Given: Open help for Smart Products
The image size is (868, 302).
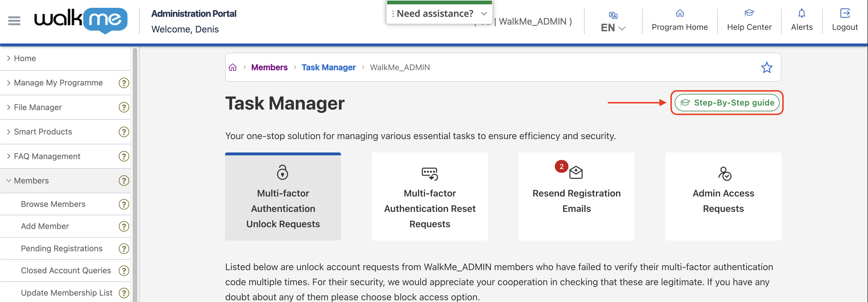Looking at the screenshot, I should [x=124, y=132].
